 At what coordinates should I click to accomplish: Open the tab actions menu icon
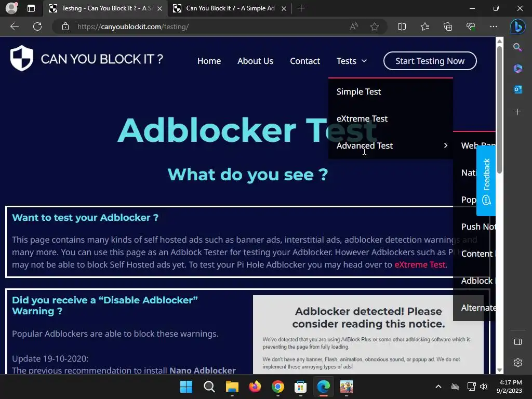coord(31,8)
